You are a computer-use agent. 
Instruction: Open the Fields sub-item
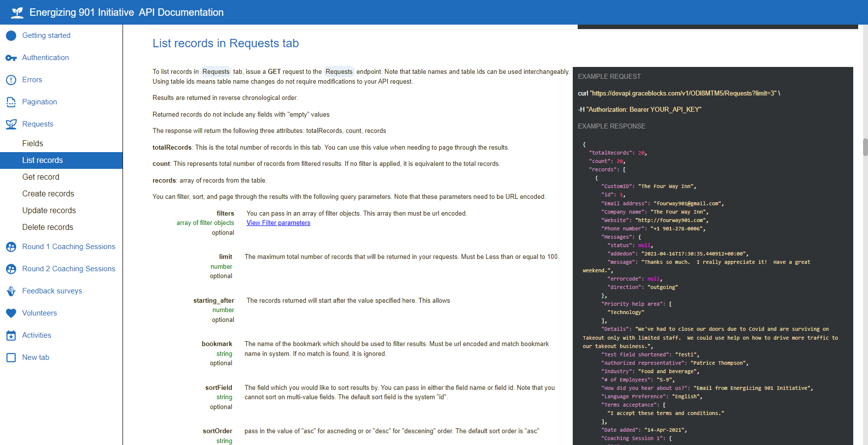32,144
